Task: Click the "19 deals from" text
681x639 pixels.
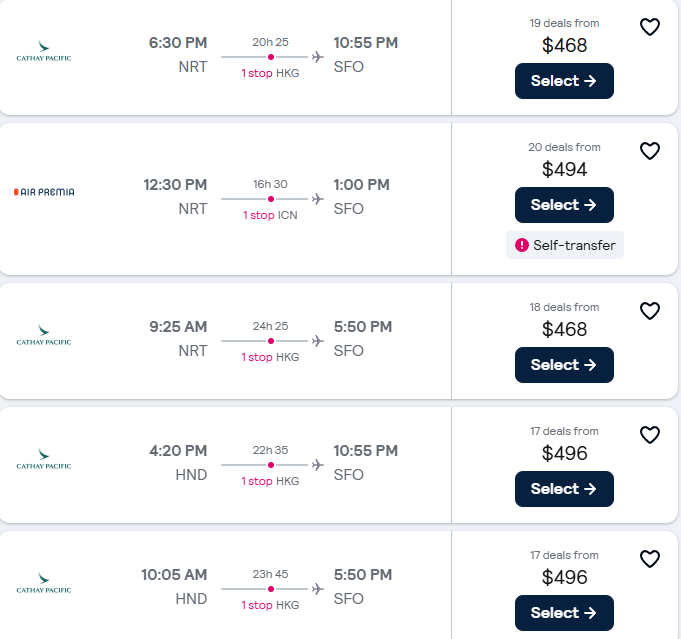Action: click(x=564, y=23)
